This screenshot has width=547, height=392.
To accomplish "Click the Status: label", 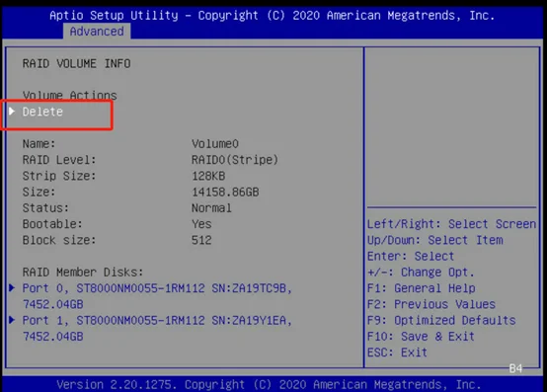I will click(x=45, y=208).
